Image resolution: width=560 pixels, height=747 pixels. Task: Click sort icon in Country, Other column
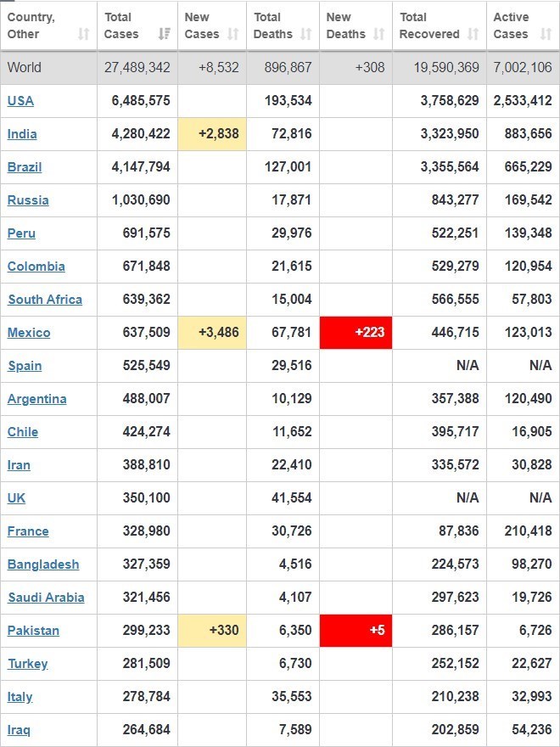coord(83,34)
